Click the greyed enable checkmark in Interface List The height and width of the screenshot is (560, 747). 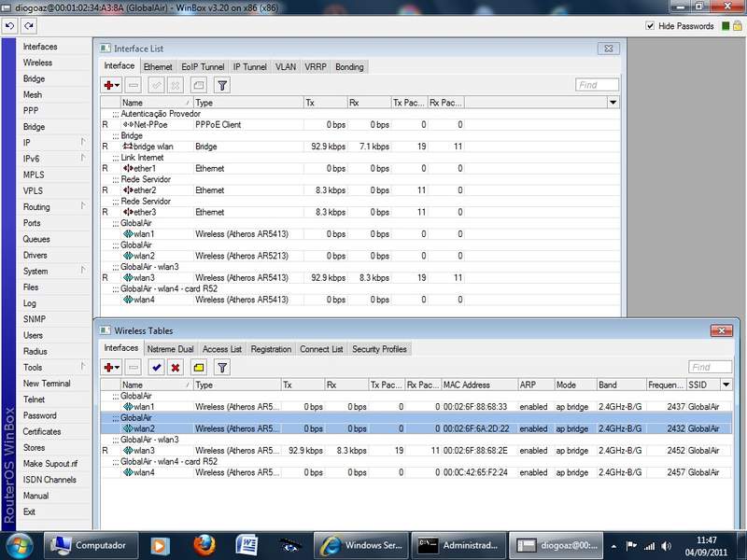[156, 85]
